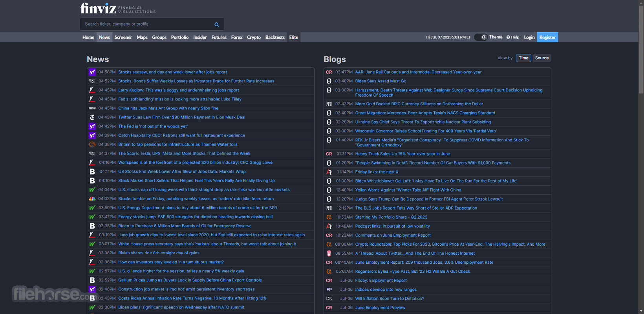Open 'Yellen Warns Against Winner Take All' post
Viewport: 644px width, 314px height.
click(408, 190)
